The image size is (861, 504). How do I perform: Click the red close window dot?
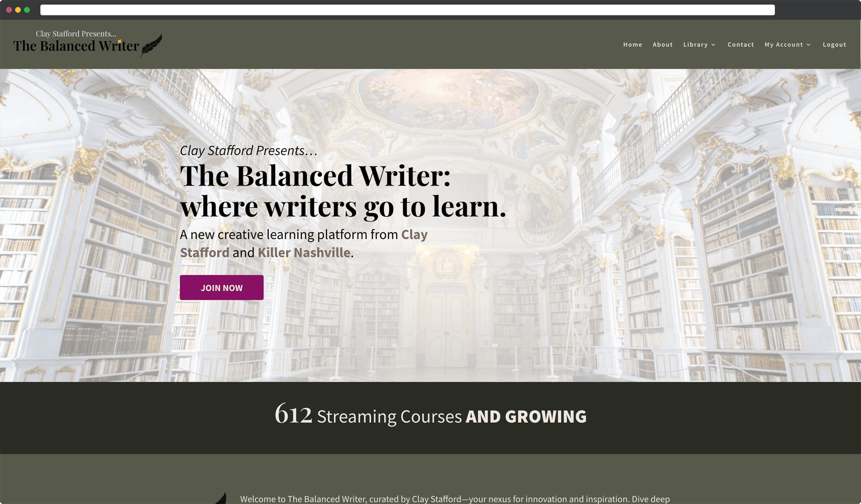(x=9, y=10)
